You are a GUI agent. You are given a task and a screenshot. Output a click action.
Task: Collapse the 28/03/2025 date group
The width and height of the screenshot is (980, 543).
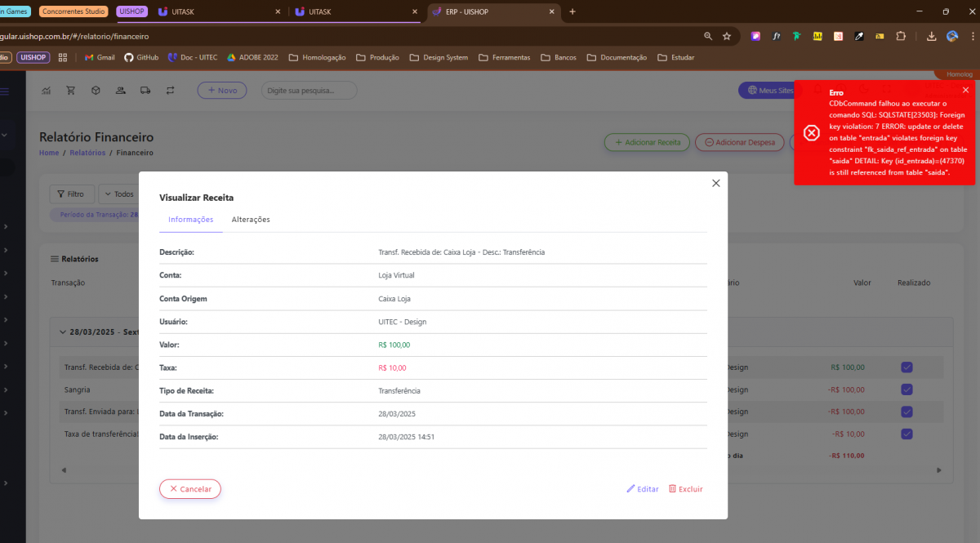pyautogui.click(x=63, y=332)
